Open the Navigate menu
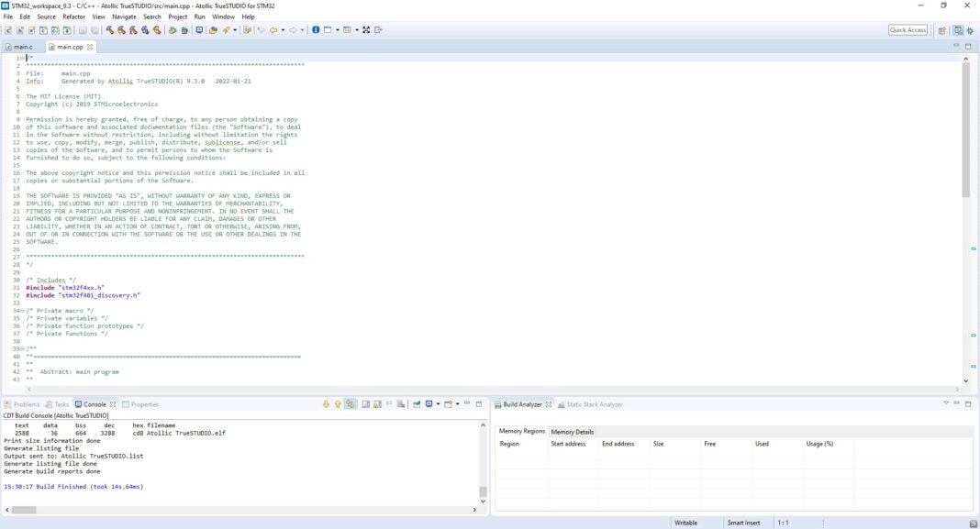 click(x=124, y=17)
